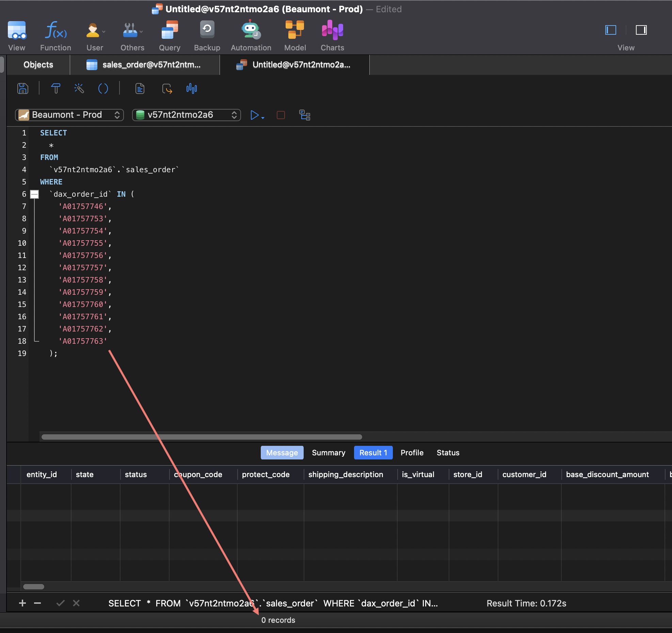The image size is (672, 633).
Task: Switch to the Profile results tab
Action: tap(412, 453)
